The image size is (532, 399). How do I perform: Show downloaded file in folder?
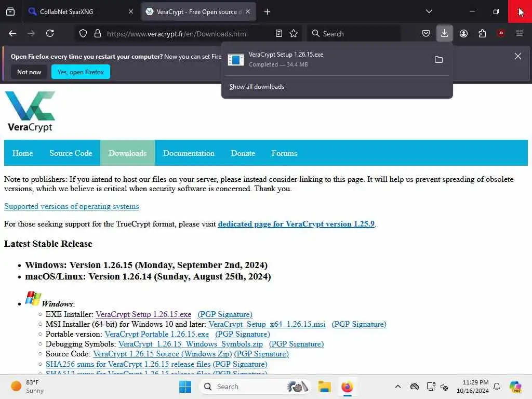tap(438, 60)
